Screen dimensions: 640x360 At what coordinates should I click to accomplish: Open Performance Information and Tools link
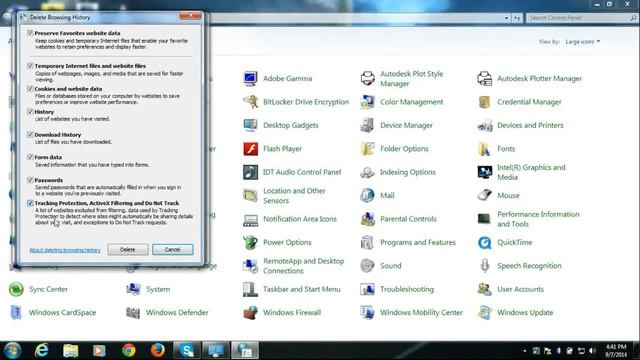coord(538,219)
